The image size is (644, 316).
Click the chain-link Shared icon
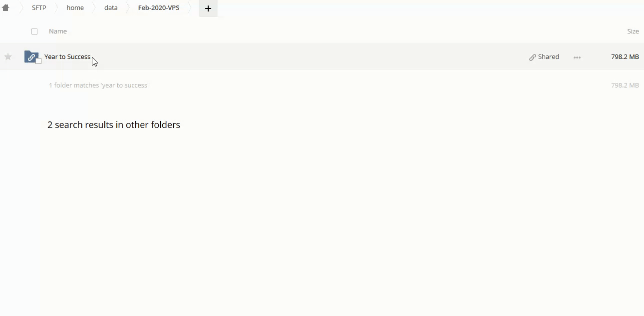(x=533, y=57)
